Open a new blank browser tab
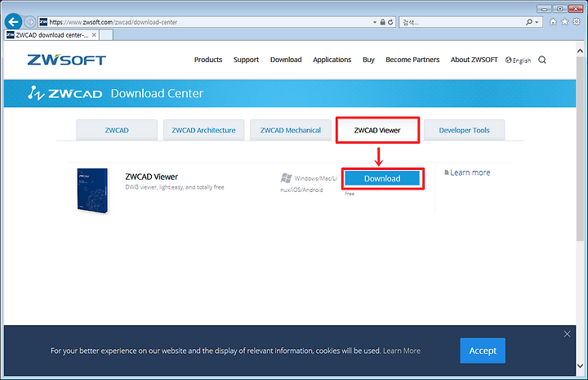 (x=106, y=35)
